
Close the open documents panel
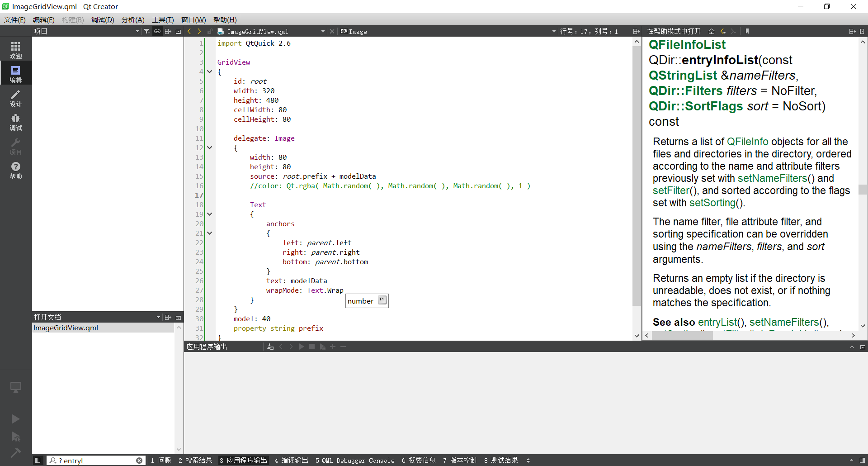(x=179, y=317)
